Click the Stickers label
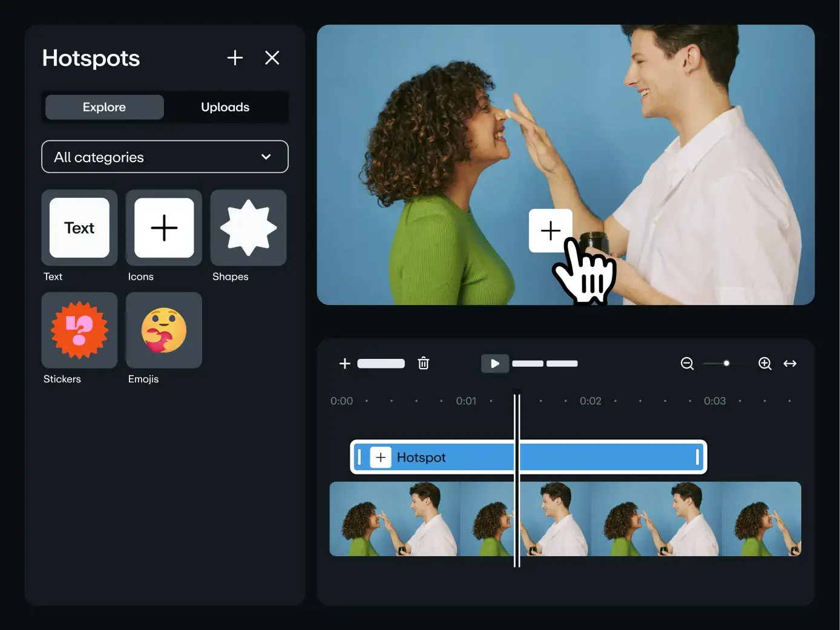The width and height of the screenshot is (840, 630). [x=62, y=379]
